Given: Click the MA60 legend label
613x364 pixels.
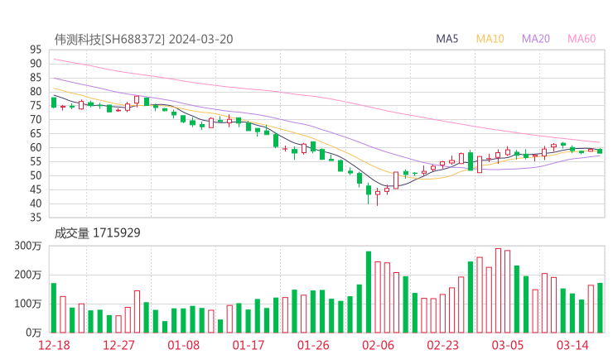Looking at the screenshot, I should point(582,39).
